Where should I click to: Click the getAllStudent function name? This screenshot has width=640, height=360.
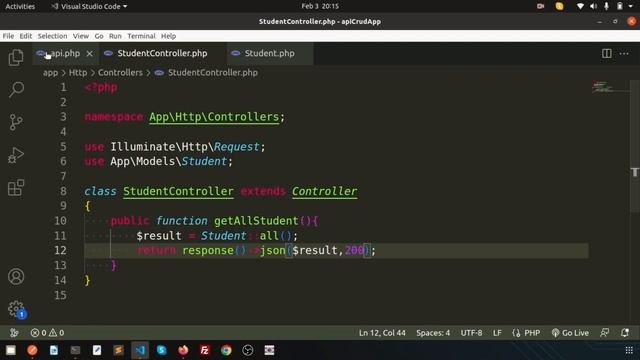[256, 221]
